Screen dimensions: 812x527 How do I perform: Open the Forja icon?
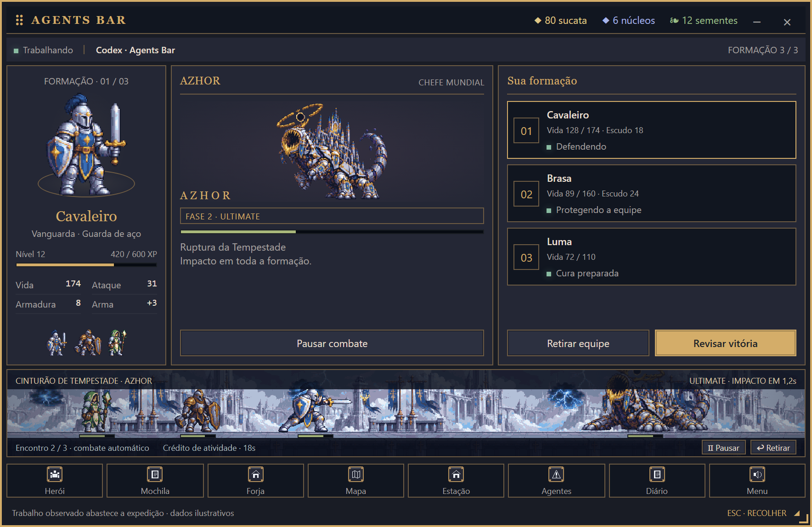pyautogui.click(x=255, y=474)
